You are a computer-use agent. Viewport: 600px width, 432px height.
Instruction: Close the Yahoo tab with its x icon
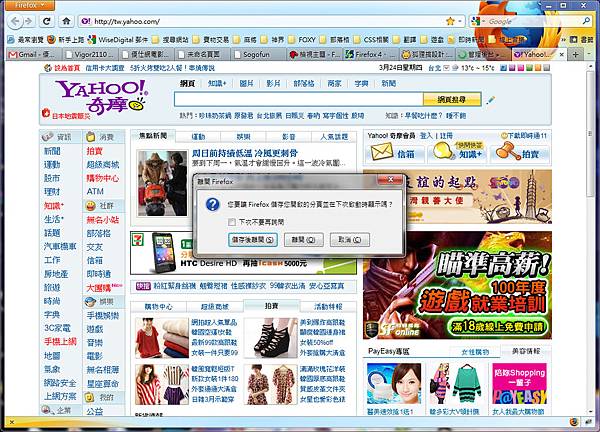[561, 55]
